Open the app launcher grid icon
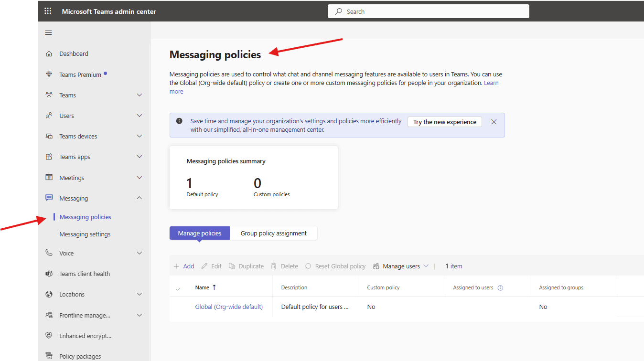 coord(47,11)
